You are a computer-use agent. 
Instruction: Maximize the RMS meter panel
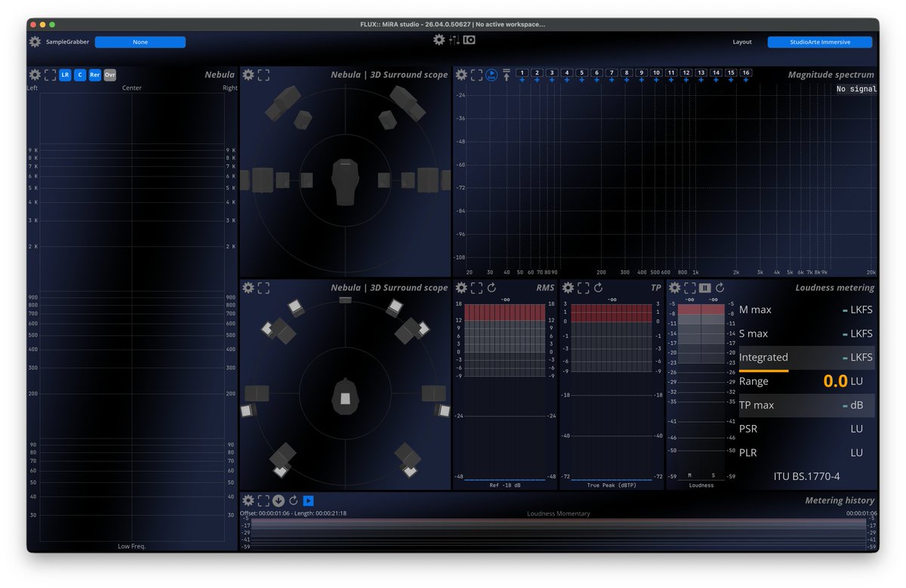point(476,288)
